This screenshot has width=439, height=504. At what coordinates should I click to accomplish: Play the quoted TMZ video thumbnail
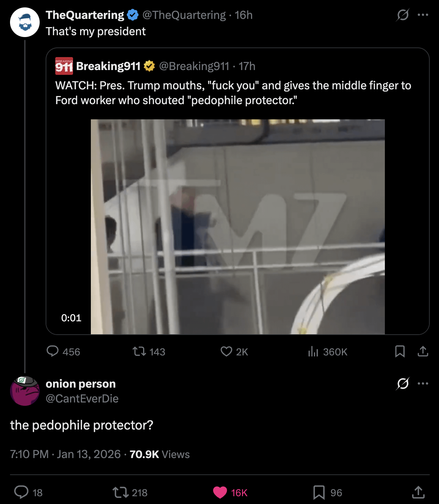tap(238, 226)
